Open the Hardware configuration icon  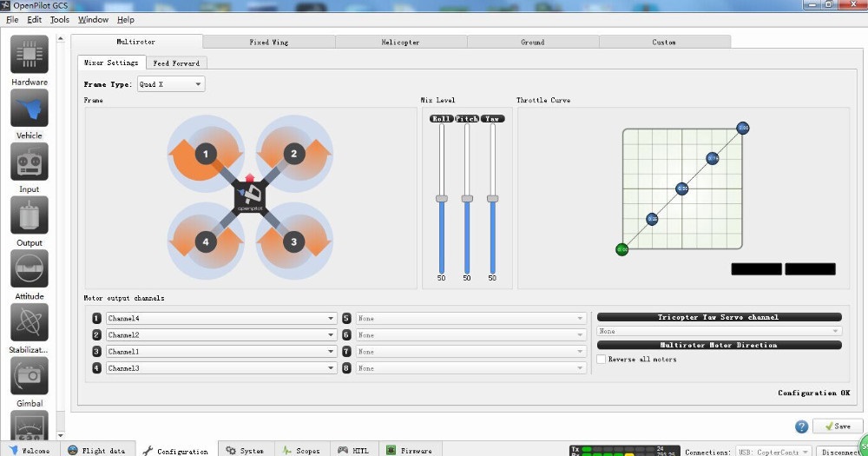click(x=30, y=55)
